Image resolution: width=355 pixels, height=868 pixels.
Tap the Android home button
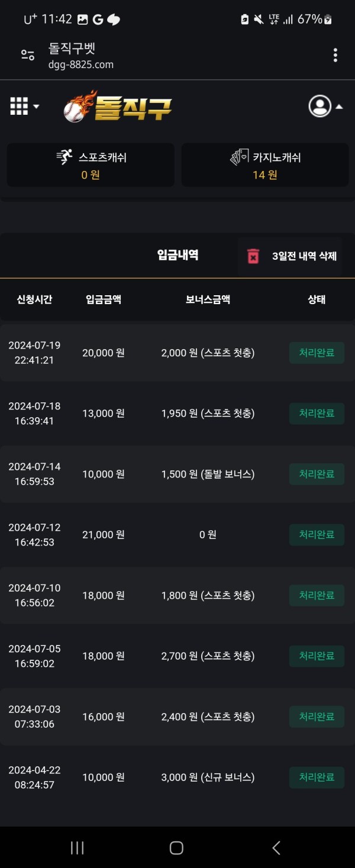[176, 848]
